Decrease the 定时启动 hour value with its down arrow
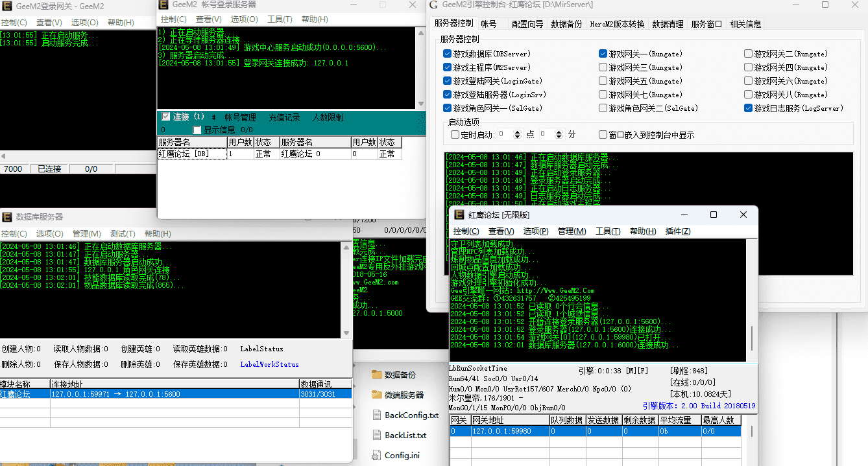Image resolution: width=868 pixels, height=466 pixels. click(517, 137)
